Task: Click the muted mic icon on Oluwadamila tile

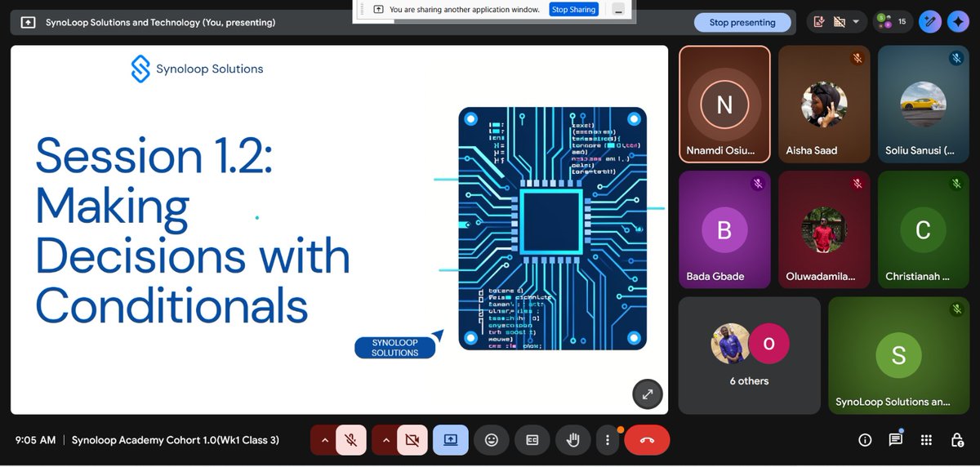Action: [x=857, y=184]
